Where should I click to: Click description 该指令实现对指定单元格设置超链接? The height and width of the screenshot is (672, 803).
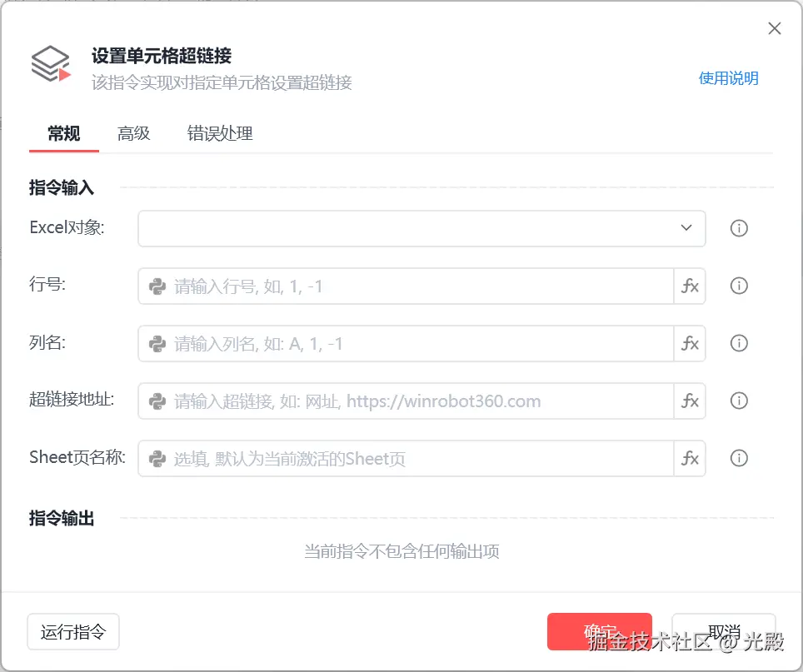[222, 82]
